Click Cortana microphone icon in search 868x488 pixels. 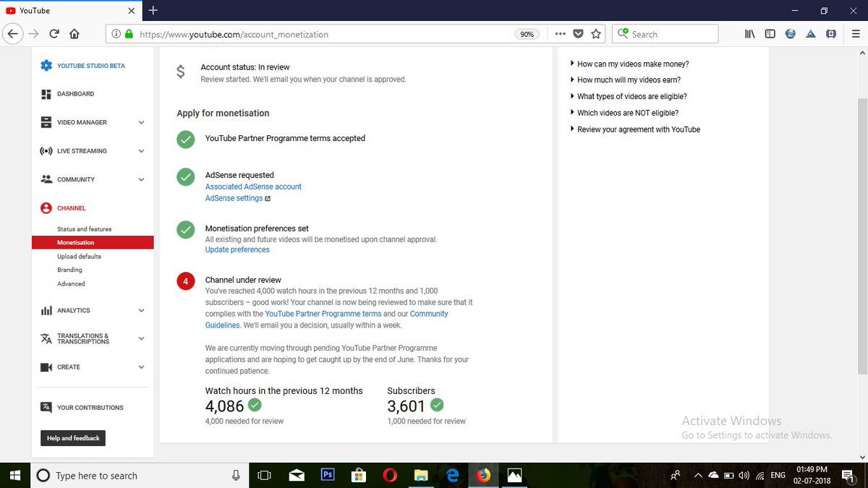click(236, 475)
